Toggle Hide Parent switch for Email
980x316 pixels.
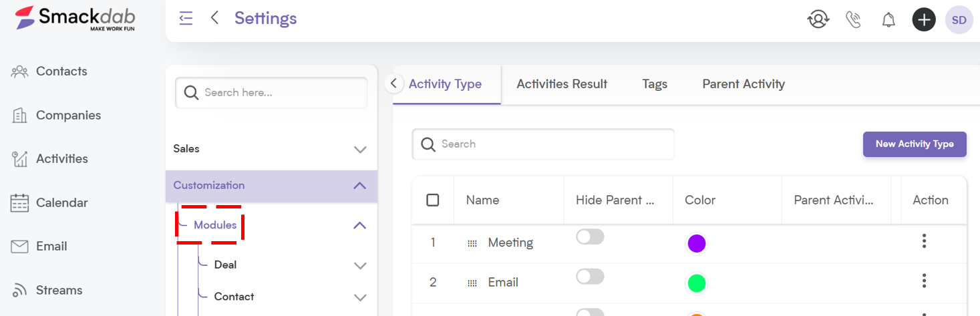coord(590,277)
